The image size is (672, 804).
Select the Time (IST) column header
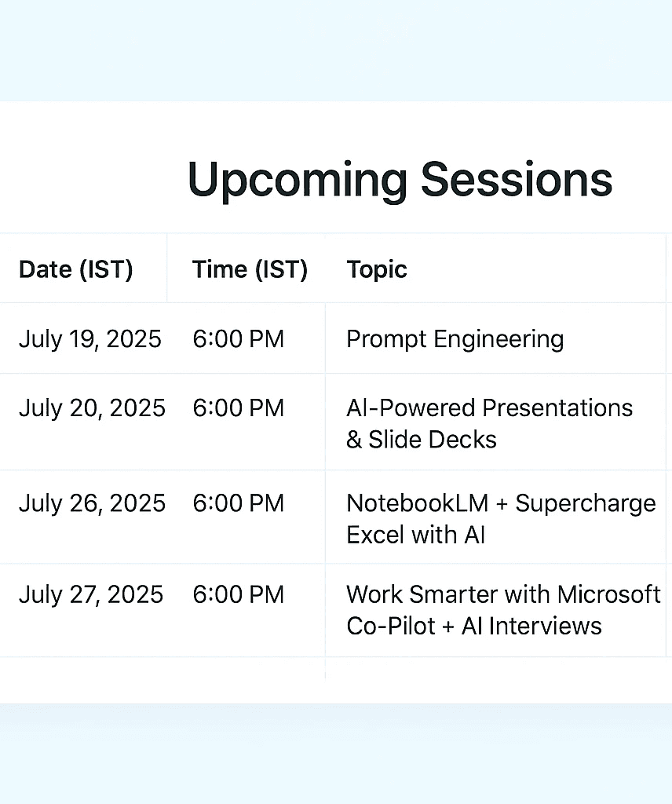(x=250, y=269)
